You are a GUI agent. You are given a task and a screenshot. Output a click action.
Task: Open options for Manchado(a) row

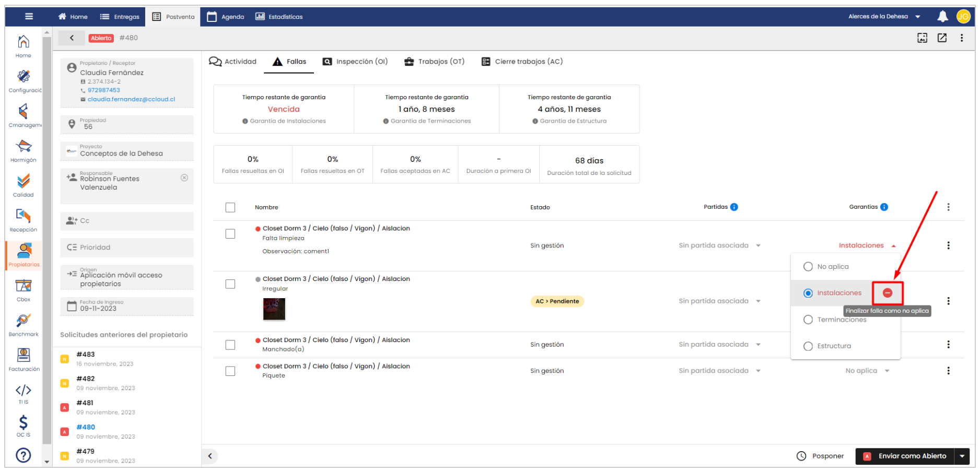pos(949,345)
